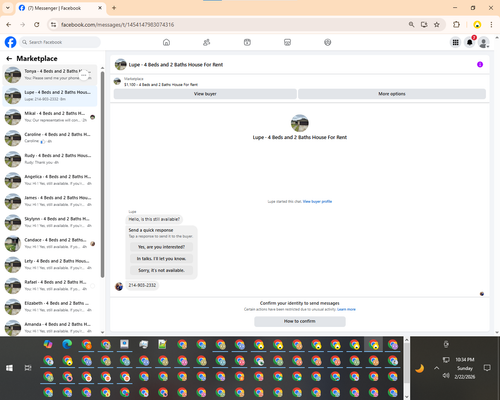Image resolution: width=500 pixels, height=400 pixels.
Task: Send quick response 'Sorry, it's not available.'
Action: (x=161, y=270)
